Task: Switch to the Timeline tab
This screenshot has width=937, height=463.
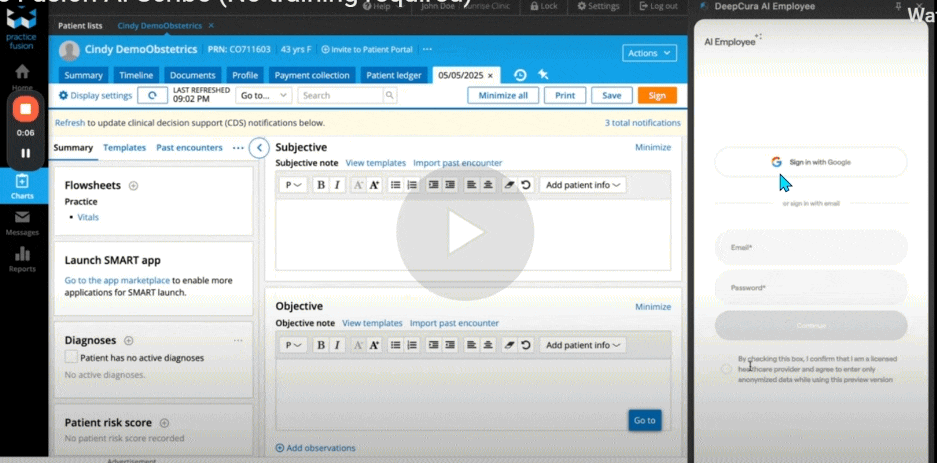Action: (136, 75)
